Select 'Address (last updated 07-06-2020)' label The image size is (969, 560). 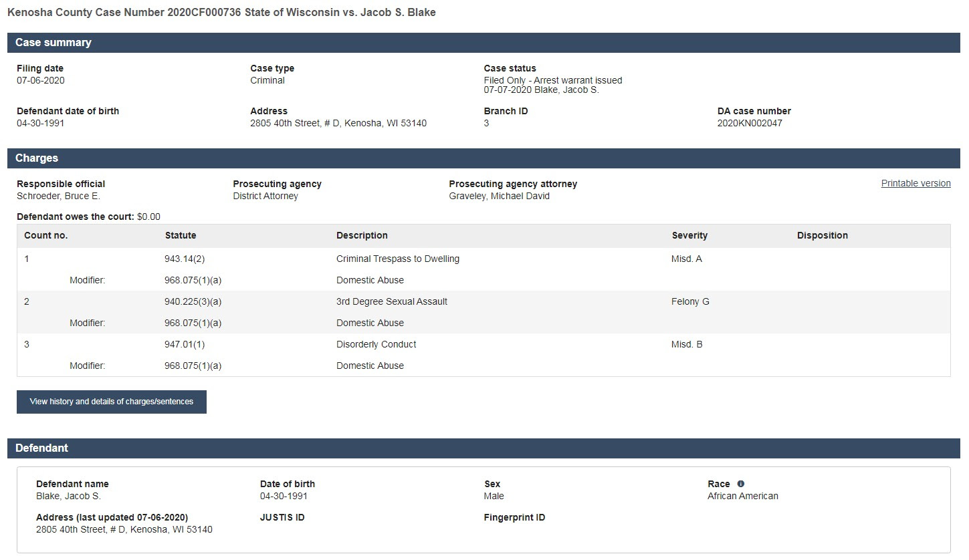click(x=112, y=518)
